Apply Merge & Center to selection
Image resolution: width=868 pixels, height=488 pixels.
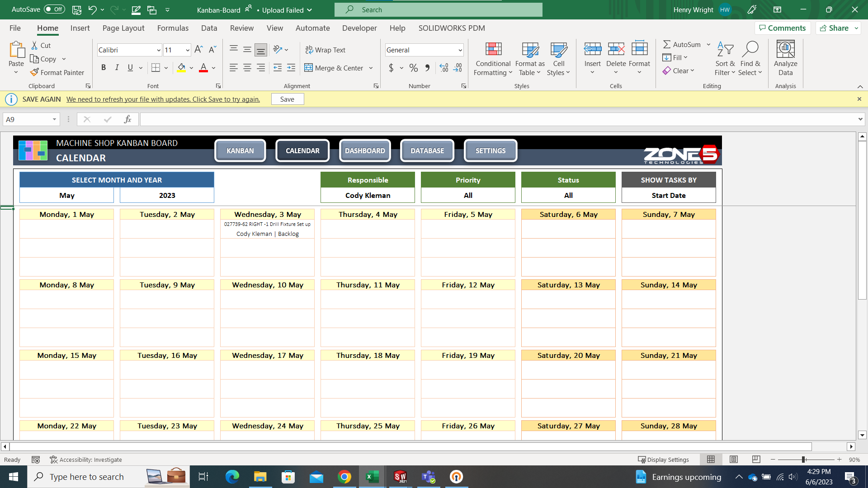tap(335, 68)
